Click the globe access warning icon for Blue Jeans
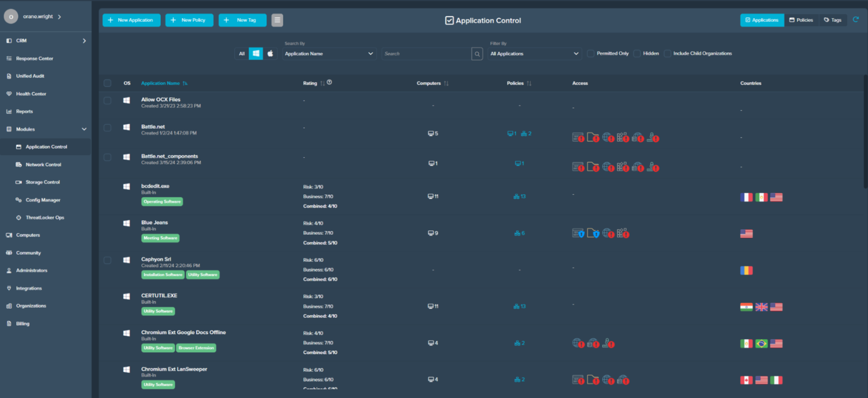This screenshot has width=868, height=398. coord(606,233)
